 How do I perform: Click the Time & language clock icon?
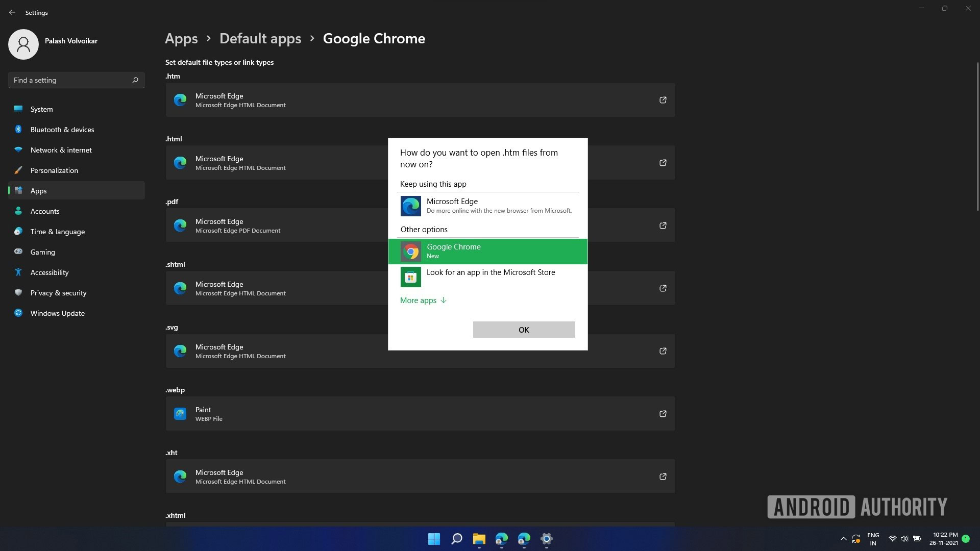tap(18, 231)
